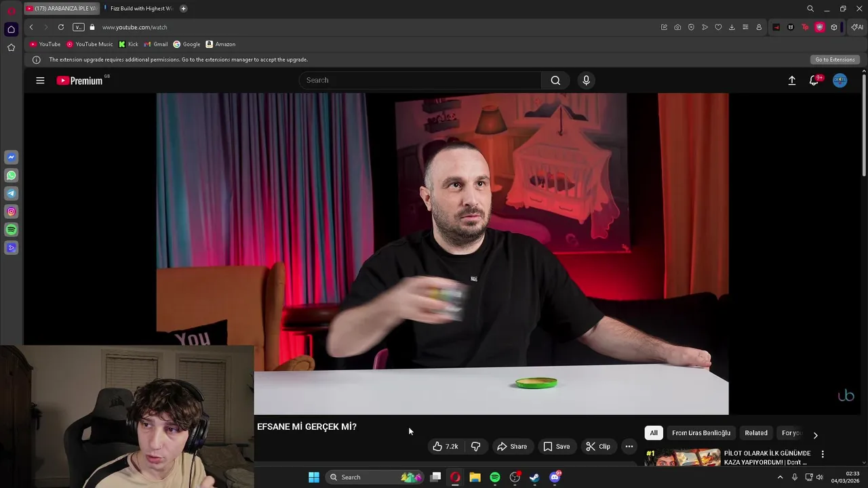Open the sidebar bookmarks star icon
The image size is (868, 488).
(x=11, y=47)
